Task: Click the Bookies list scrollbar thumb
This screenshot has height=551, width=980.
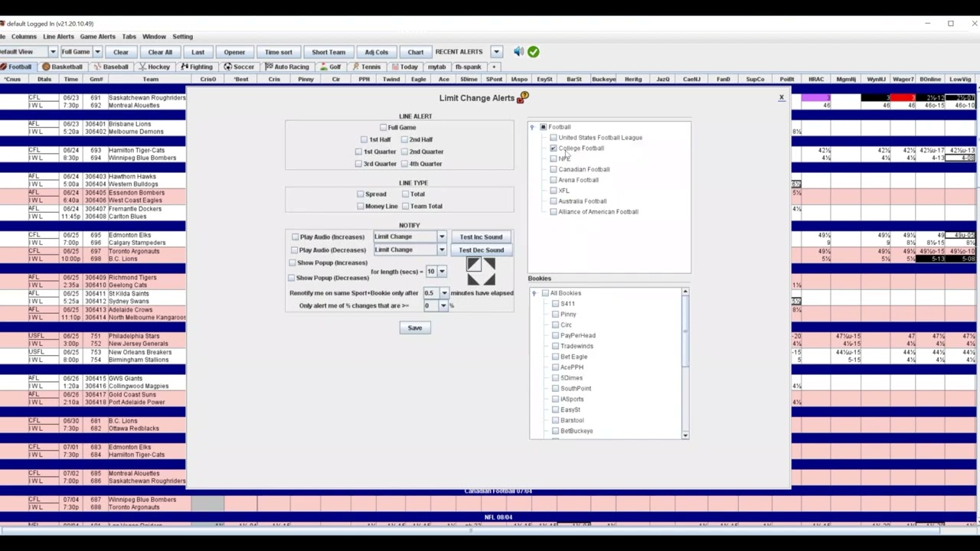Action: click(x=685, y=331)
